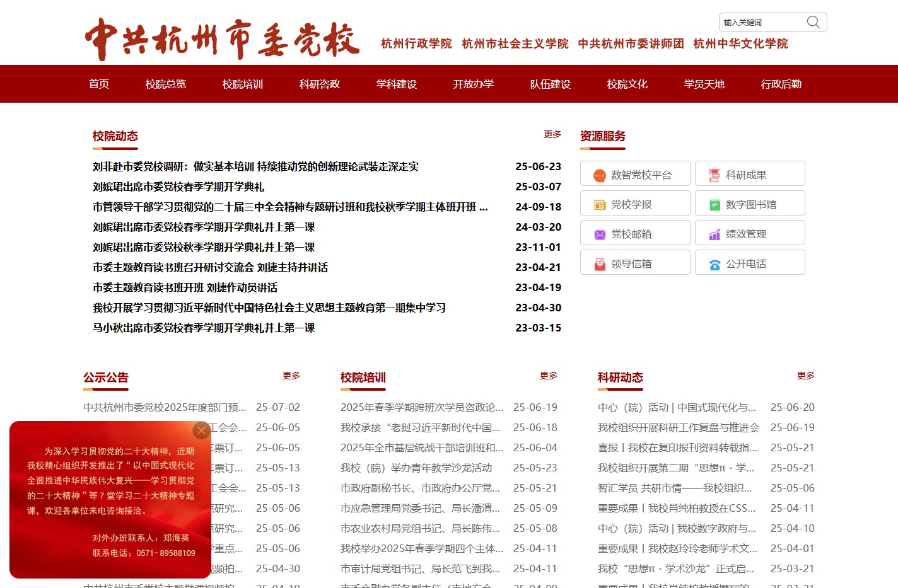The width and height of the screenshot is (898, 588).
Task: Open research item 我校组织开展科研工作复盘与推进会
Action: 679,427
